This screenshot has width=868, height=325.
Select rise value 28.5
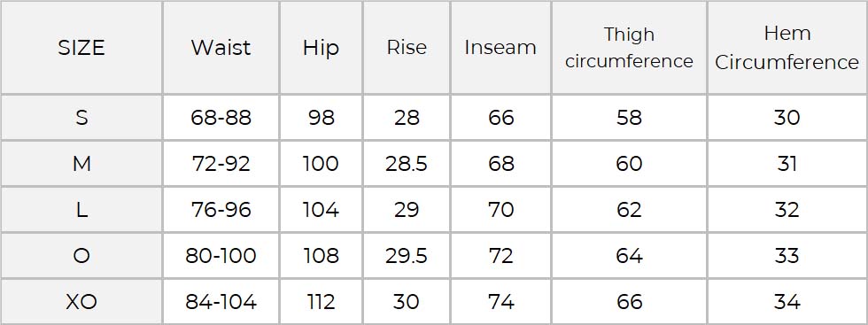[407, 164]
